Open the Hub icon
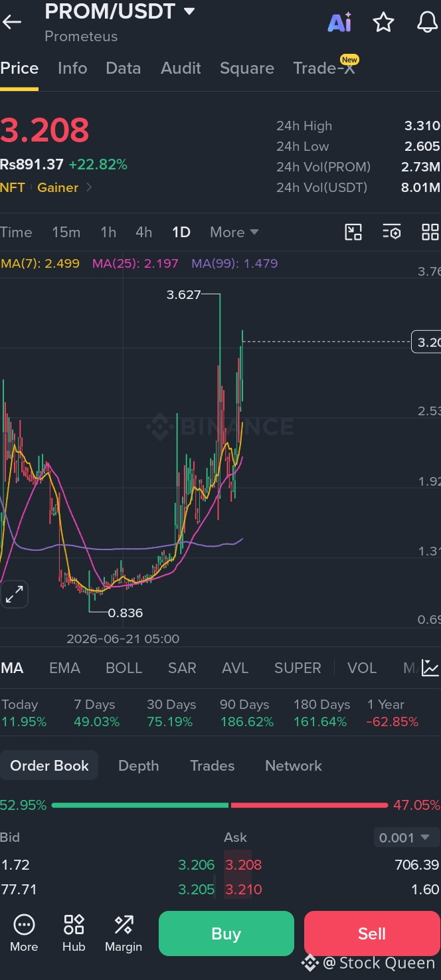This screenshot has width=441, height=980. click(x=74, y=933)
